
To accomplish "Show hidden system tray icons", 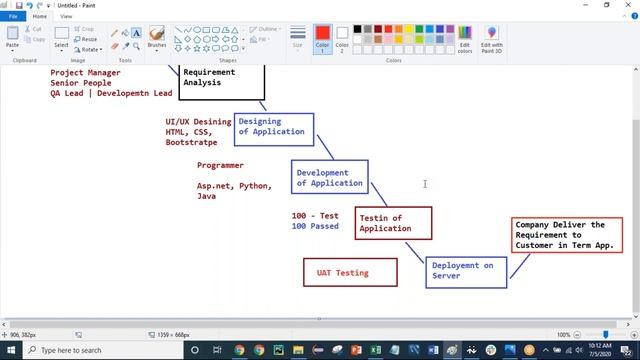I will tap(545, 350).
